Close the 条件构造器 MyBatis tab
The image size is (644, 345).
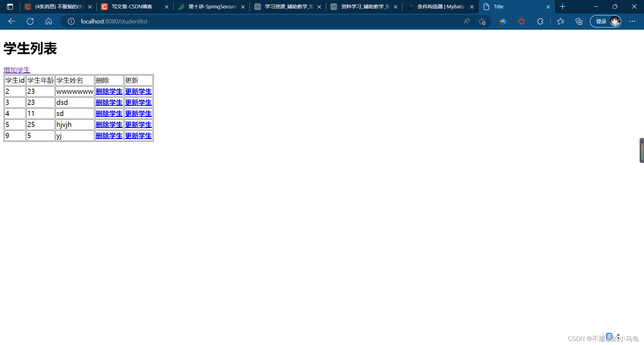click(472, 7)
